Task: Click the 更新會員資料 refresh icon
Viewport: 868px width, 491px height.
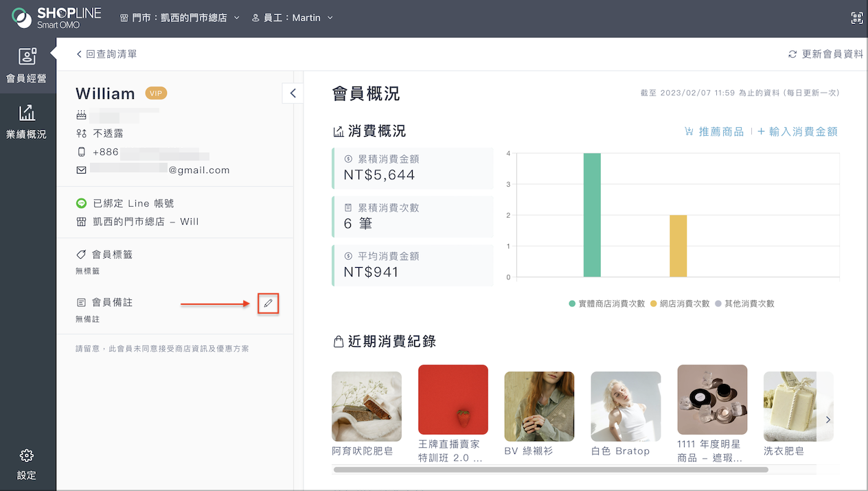Action: click(792, 54)
